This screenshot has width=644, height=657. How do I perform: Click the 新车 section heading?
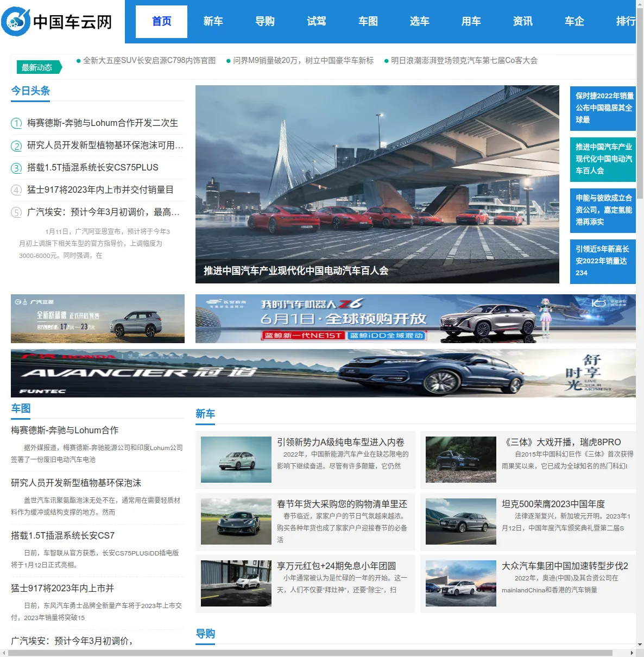[x=205, y=414]
